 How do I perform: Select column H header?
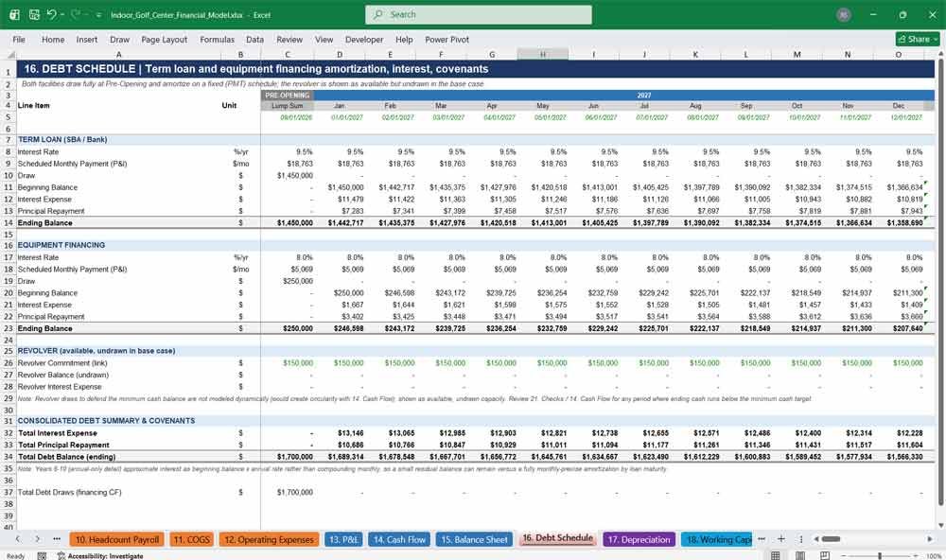pos(542,54)
